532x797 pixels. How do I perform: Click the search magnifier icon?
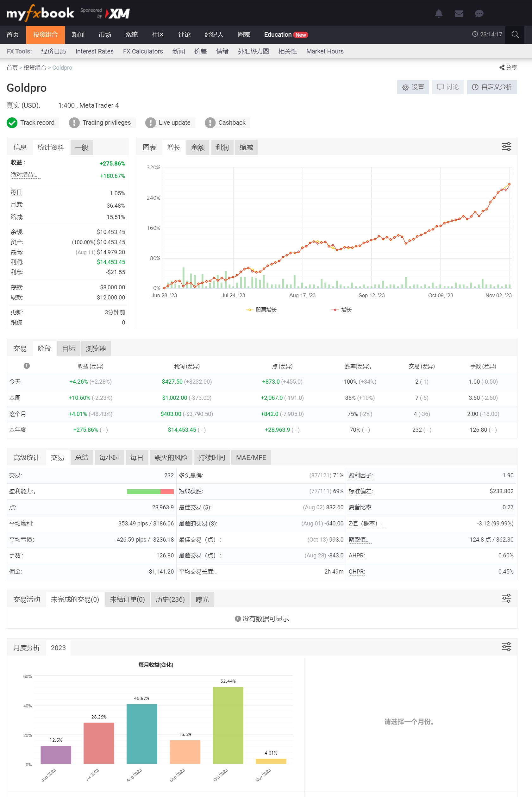coord(515,35)
